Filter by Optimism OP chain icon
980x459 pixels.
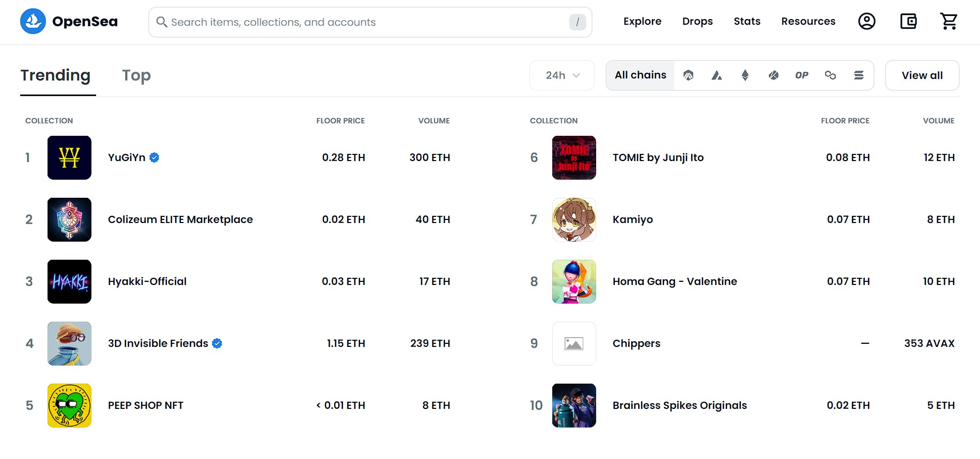coord(802,75)
